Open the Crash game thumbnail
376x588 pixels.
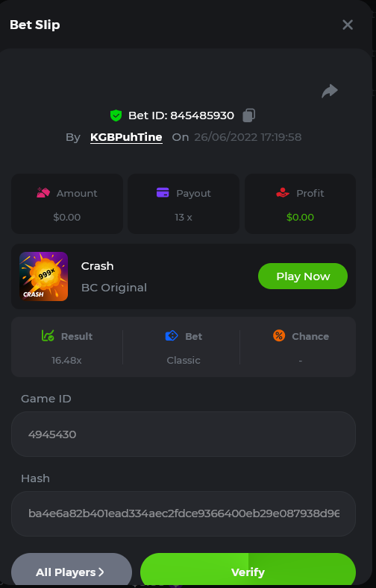pos(43,276)
